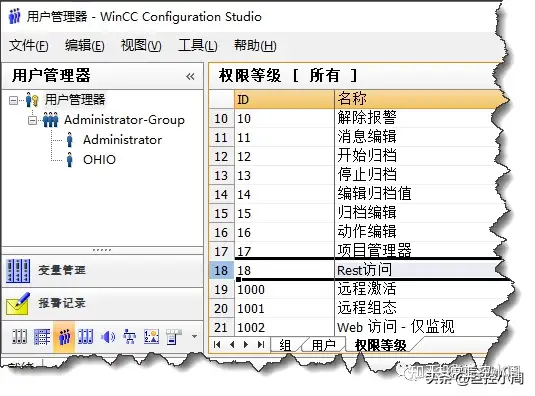This screenshot has width=535, height=396.
Task: Select cell 归档编辑
Action: tap(420, 214)
